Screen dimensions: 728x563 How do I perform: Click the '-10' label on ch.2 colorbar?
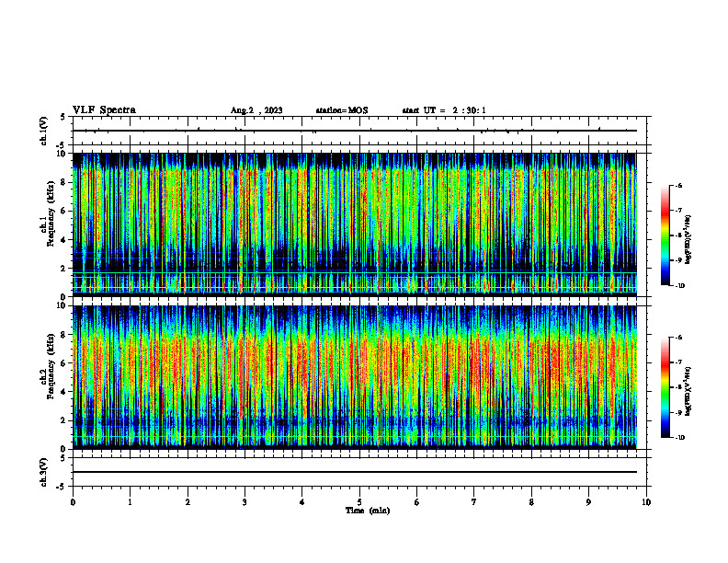(x=679, y=438)
